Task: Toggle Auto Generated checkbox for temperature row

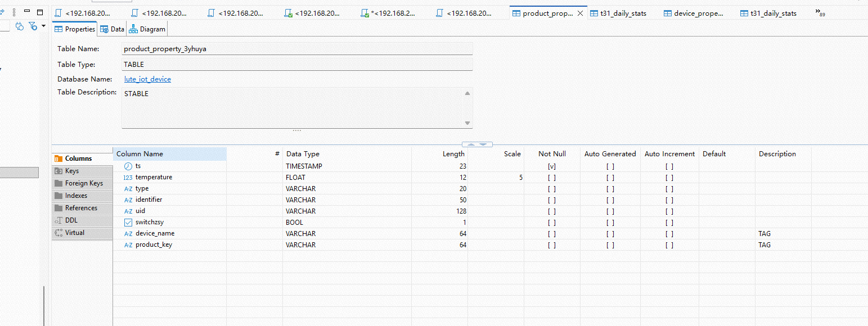Action: (610, 178)
